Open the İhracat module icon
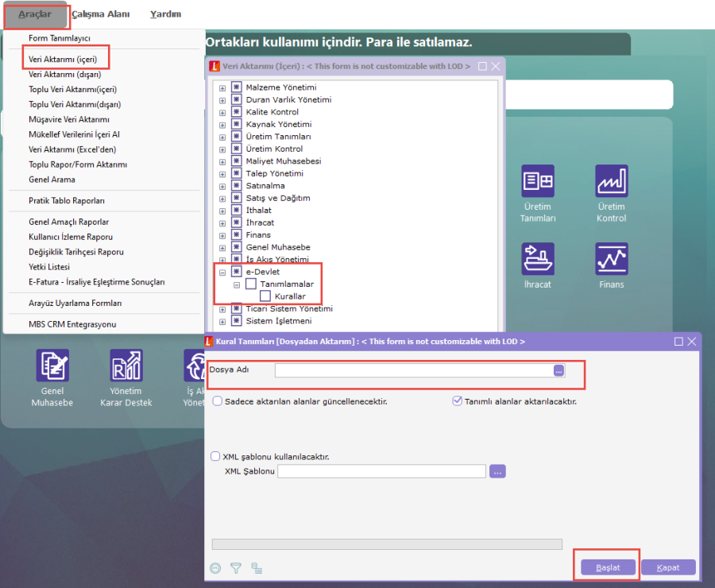The image size is (715, 588). 538,259
